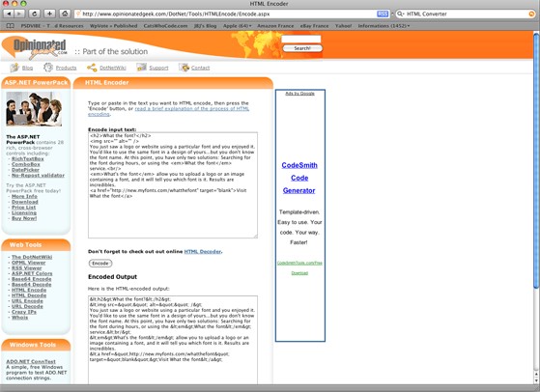Click the input textarea resize handle
540x392 pixels.
click(x=255, y=237)
